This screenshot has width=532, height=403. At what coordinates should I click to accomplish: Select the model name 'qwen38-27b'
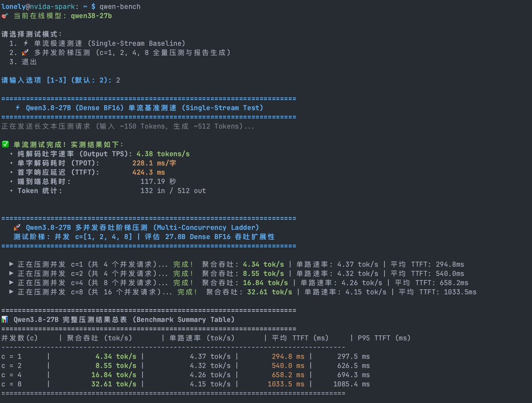pos(91,16)
